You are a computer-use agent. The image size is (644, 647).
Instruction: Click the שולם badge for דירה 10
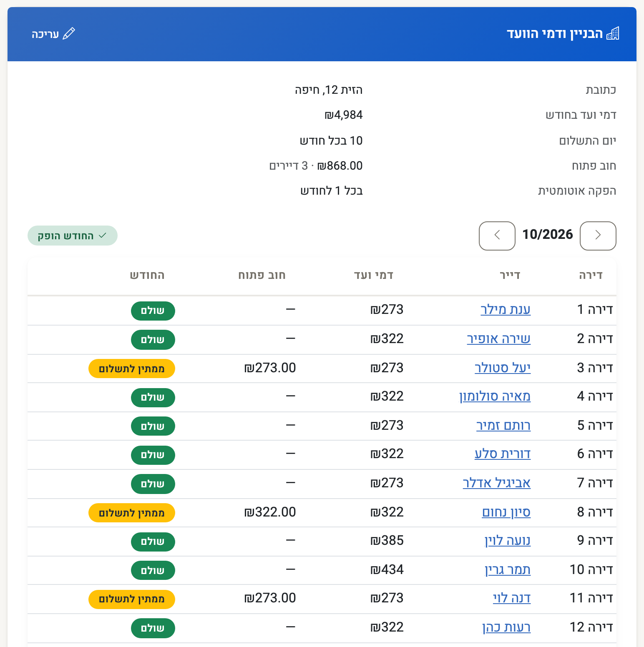[153, 571]
